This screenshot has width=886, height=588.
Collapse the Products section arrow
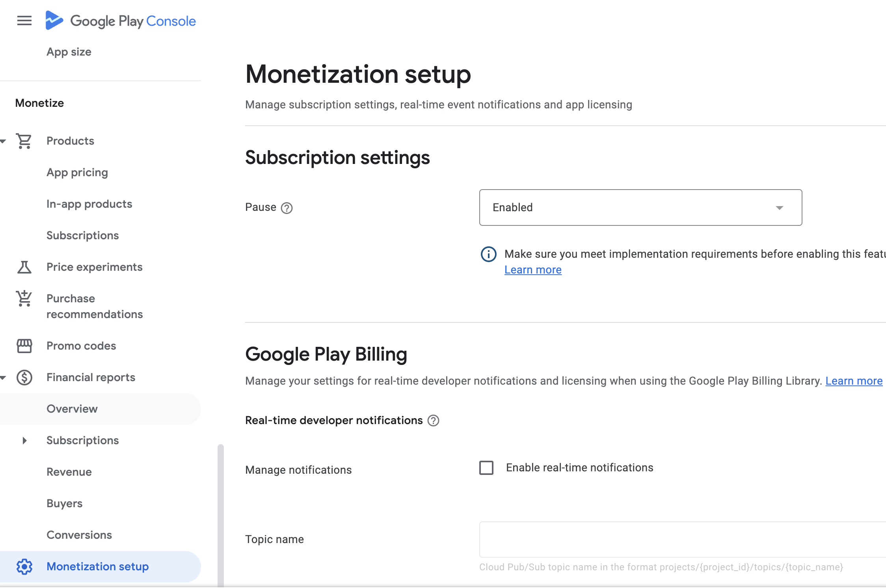[3, 141]
